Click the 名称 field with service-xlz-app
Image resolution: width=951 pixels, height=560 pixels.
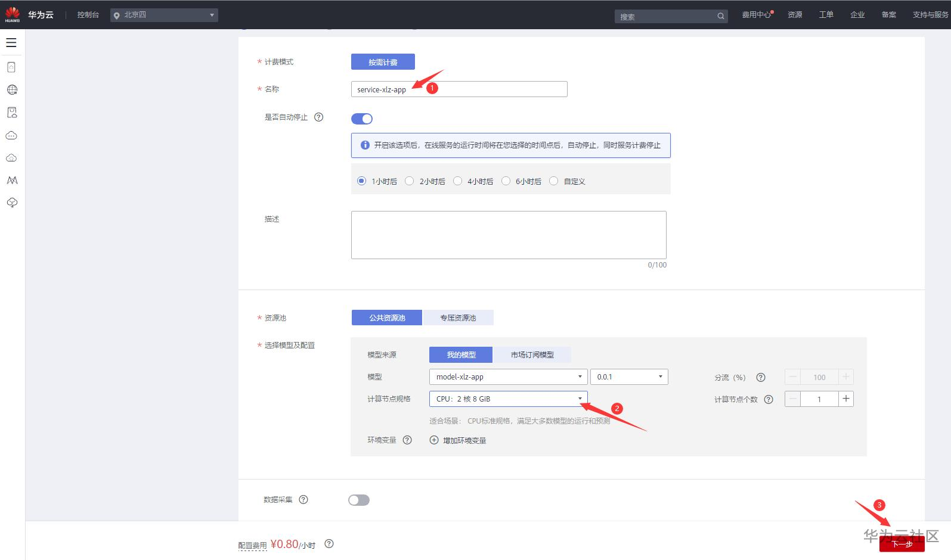tap(459, 89)
